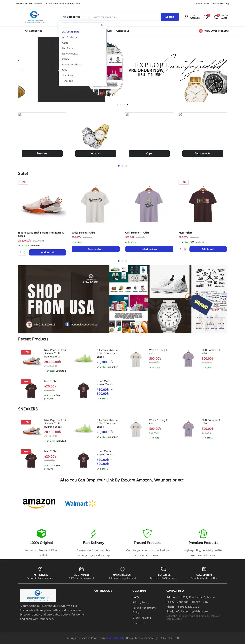This screenshot has width=245, height=644.
Task: Click the Countryside BD header logo
Action: click(34, 17)
